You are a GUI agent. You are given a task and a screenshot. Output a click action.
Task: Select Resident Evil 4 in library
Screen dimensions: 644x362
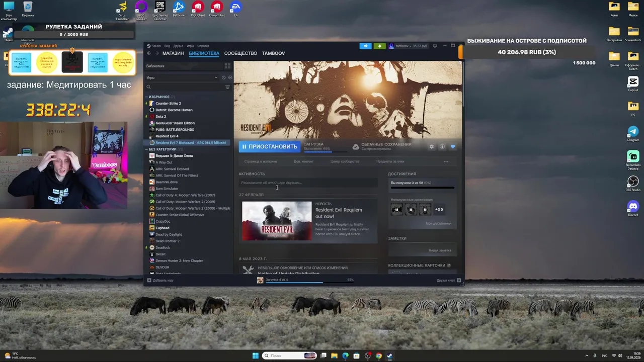(x=167, y=136)
